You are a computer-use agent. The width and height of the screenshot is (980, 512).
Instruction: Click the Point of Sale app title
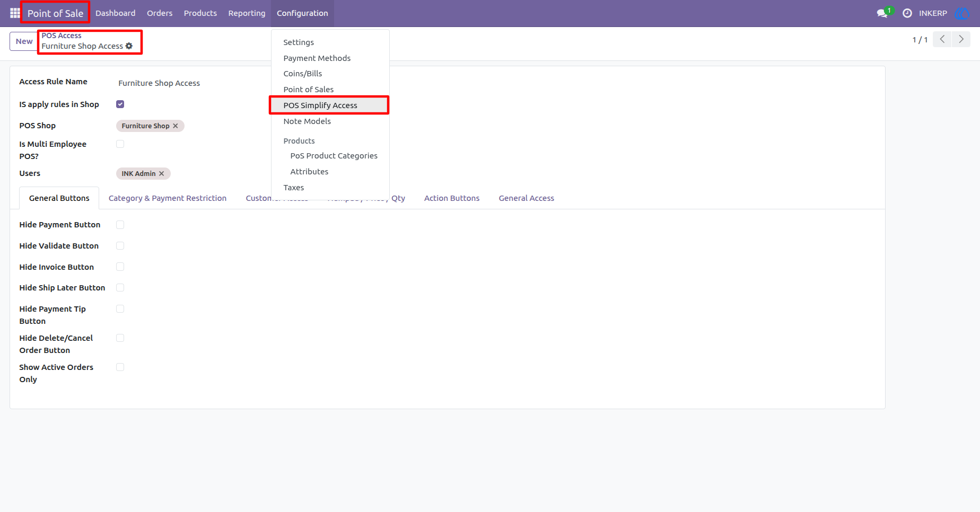[x=55, y=13]
